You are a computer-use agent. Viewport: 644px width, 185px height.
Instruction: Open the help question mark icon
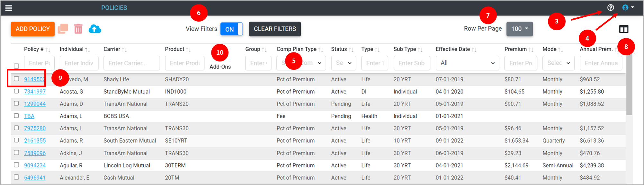611,7
